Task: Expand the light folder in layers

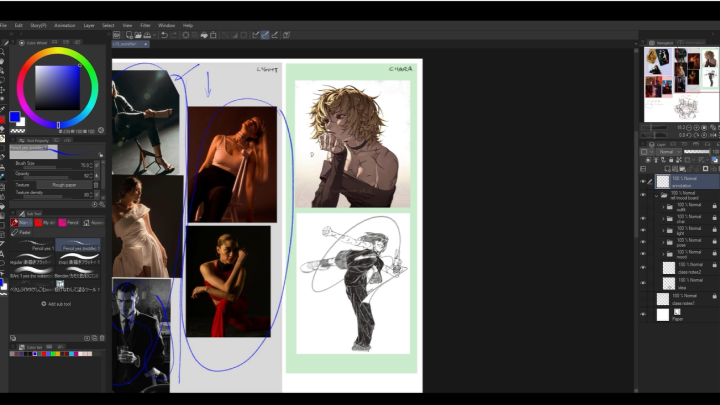Action: [663, 231]
